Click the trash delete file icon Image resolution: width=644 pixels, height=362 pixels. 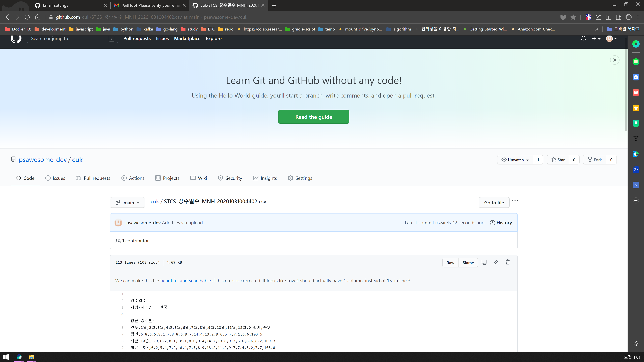507,262
